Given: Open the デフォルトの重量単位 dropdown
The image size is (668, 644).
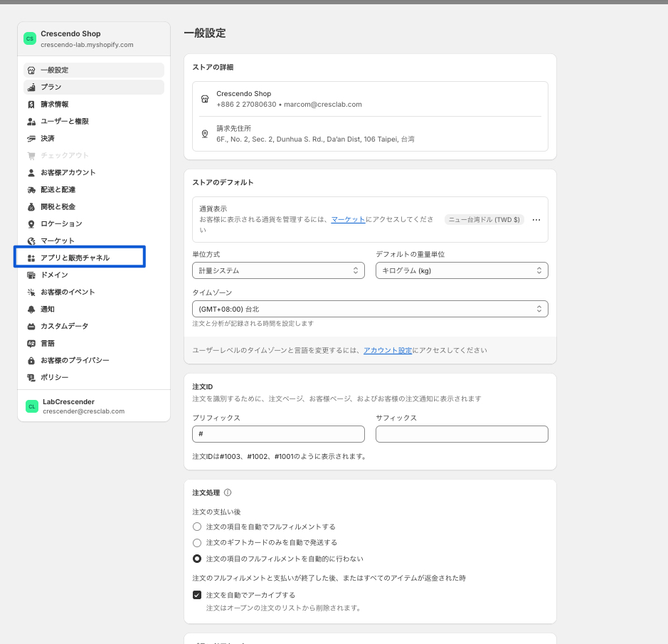Looking at the screenshot, I should coord(462,270).
